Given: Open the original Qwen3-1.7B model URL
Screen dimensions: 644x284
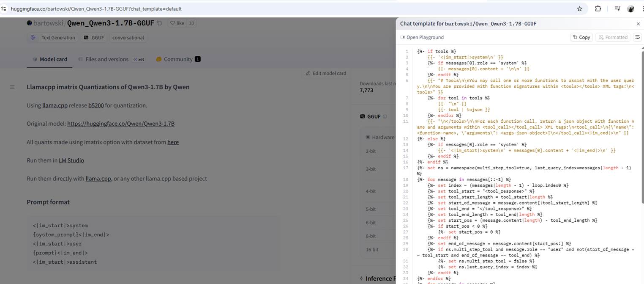Looking at the screenshot, I should 121,124.
